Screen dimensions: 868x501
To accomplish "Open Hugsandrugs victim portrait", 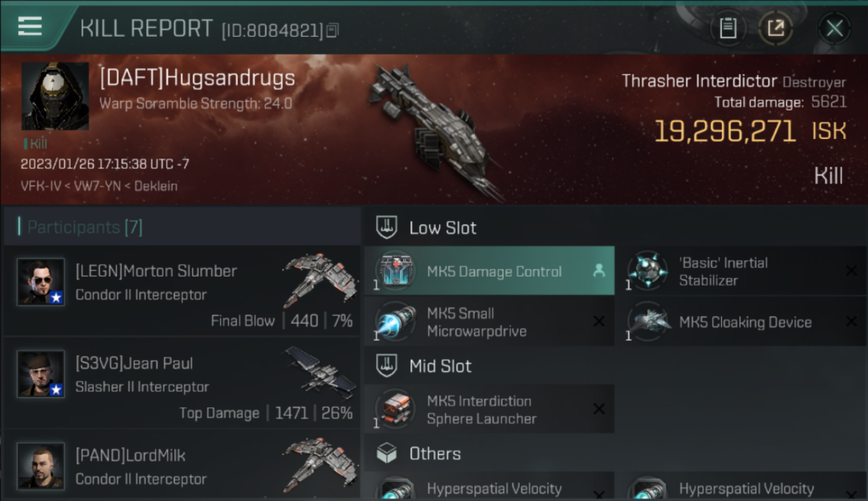I will pyautogui.click(x=55, y=96).
